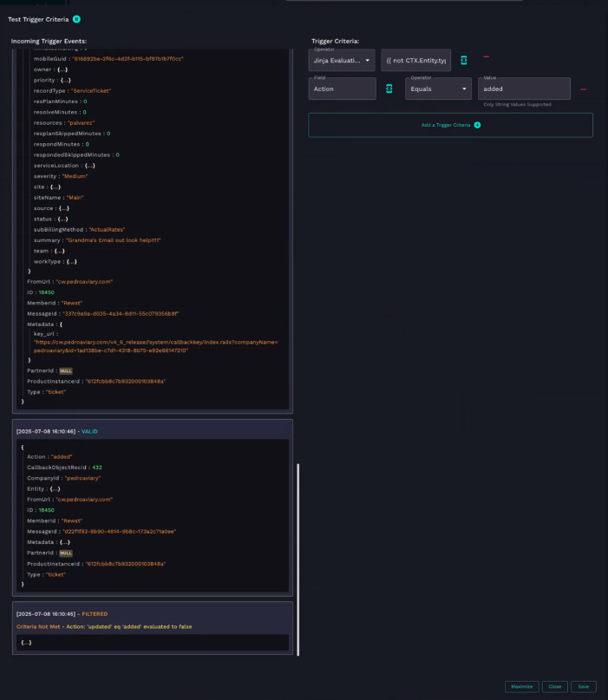This screenshot has height=700, width=608.
Task: Open the Jinja Evaluation operator dropdown
Action: (x=342, y=60)
